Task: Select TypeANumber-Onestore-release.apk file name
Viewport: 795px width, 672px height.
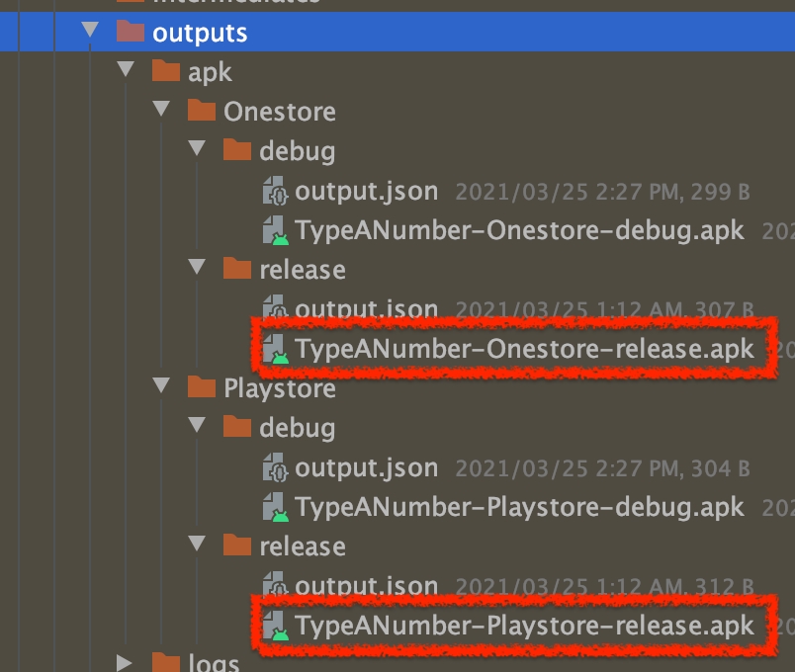Action: (x=524, y=349)
